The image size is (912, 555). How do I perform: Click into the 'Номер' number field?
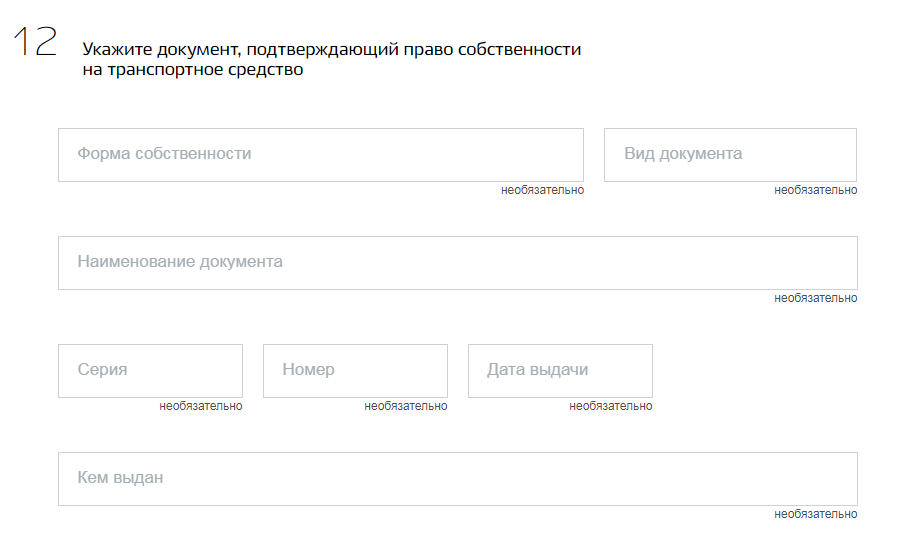tap(355, 371)
